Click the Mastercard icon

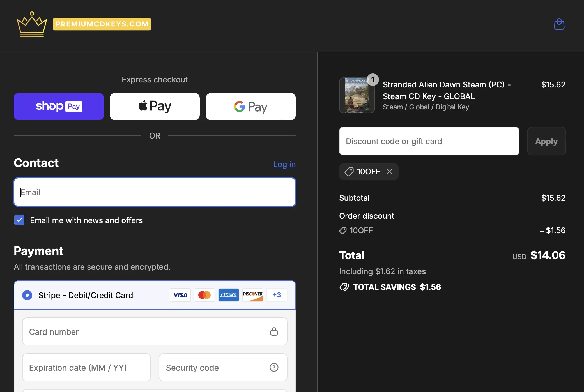tap(204, 295)
